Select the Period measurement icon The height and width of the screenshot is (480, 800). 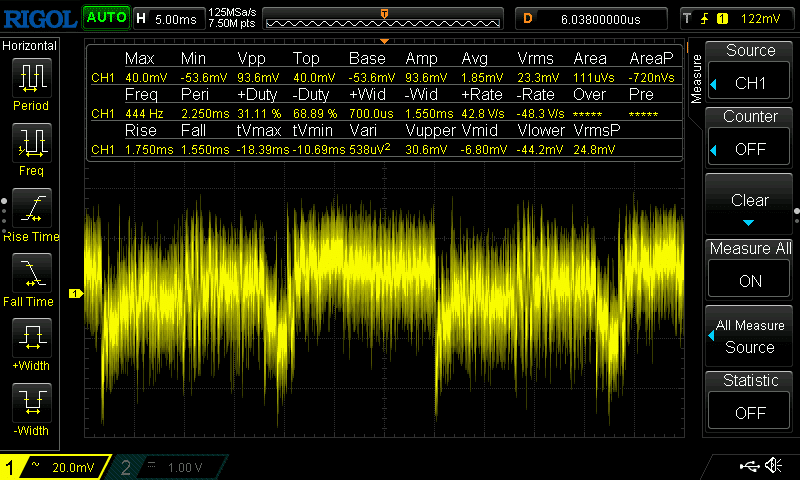[33, 78]
